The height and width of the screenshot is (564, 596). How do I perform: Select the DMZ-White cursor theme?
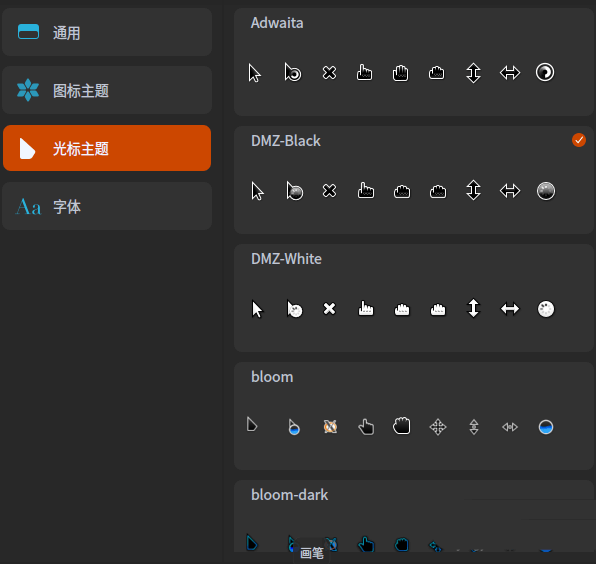414,298
